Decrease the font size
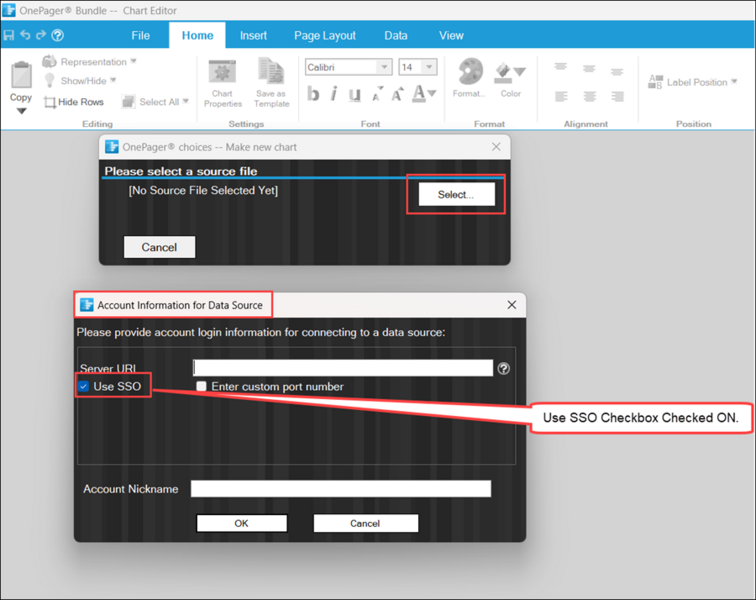 pyautogui.click(x=377, y=94)
